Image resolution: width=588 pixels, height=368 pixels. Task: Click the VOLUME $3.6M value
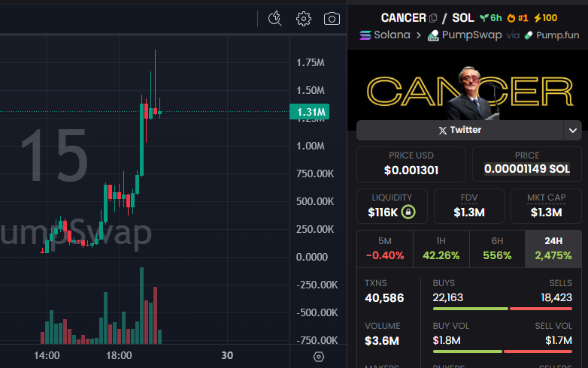382,341
